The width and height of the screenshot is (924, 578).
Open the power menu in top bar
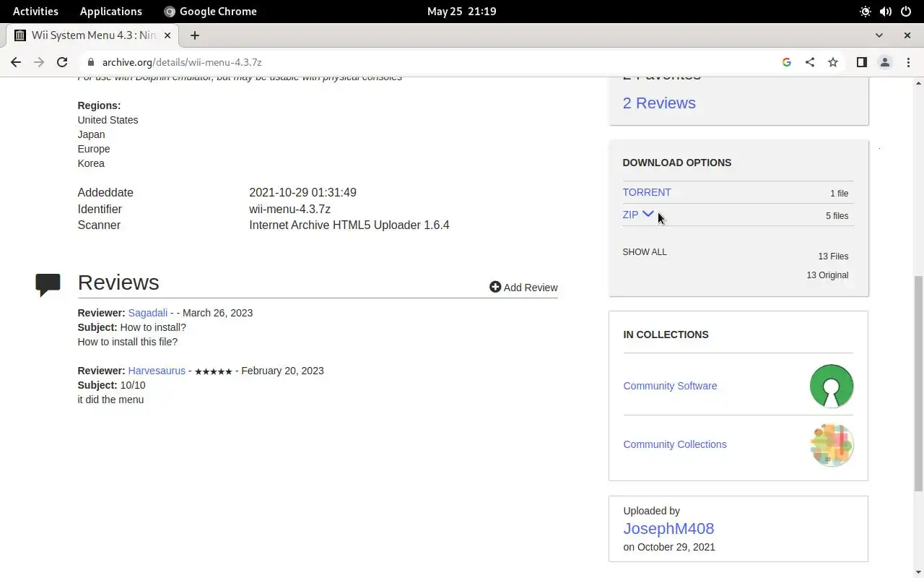tap(906, 11)
